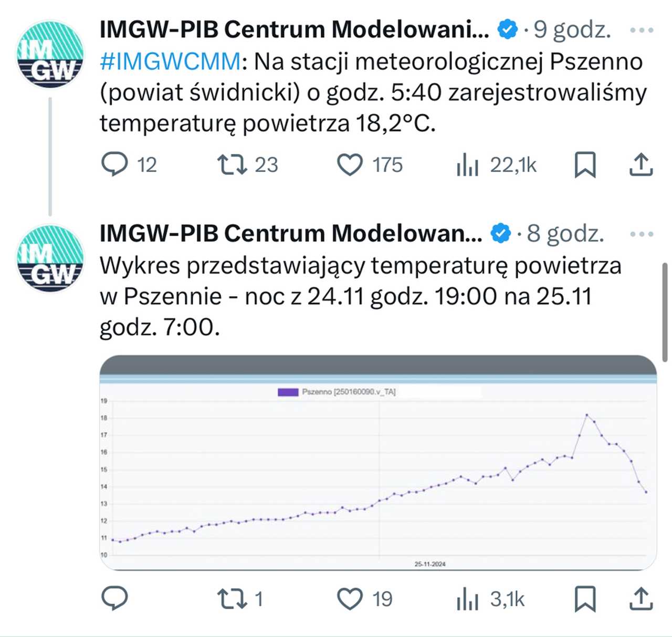Open the #IMGWCMM hashtag link
This screenshot has height=637, width=672.
click(x=170, y=61)
